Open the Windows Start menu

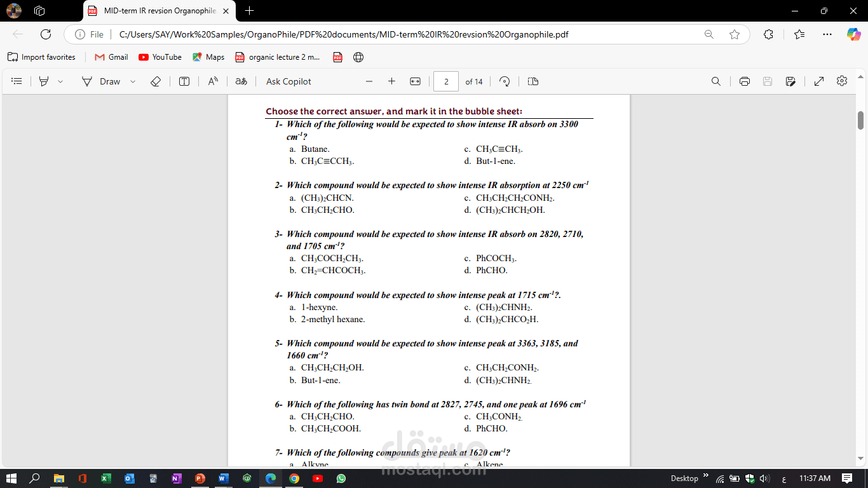pos(11,478)
